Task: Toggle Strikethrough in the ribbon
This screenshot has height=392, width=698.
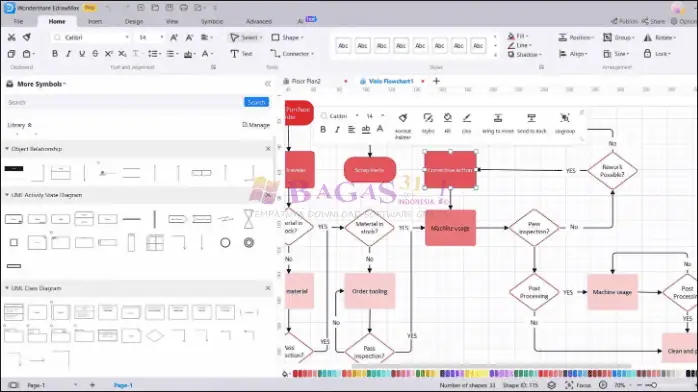Action: [x=95, y=54]
